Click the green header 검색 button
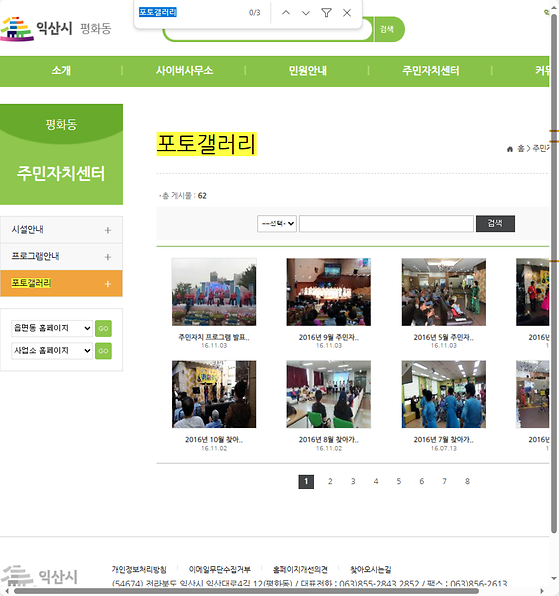 click(388, 29)
